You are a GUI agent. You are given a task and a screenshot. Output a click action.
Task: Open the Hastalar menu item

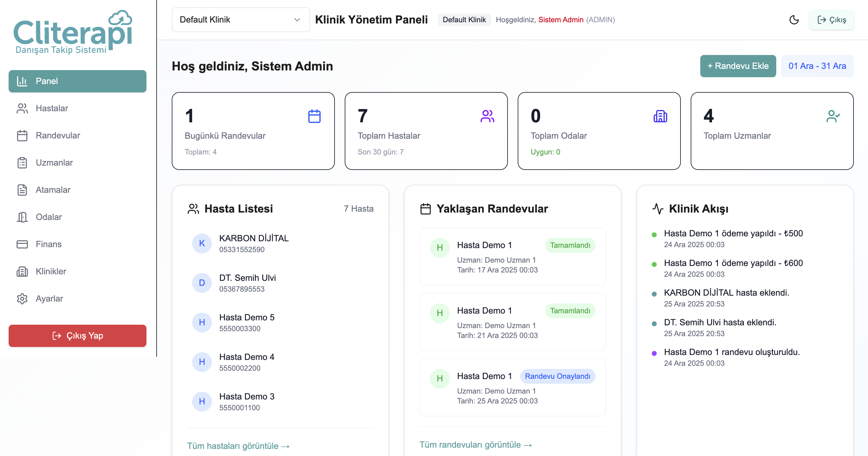pos(52,108)
